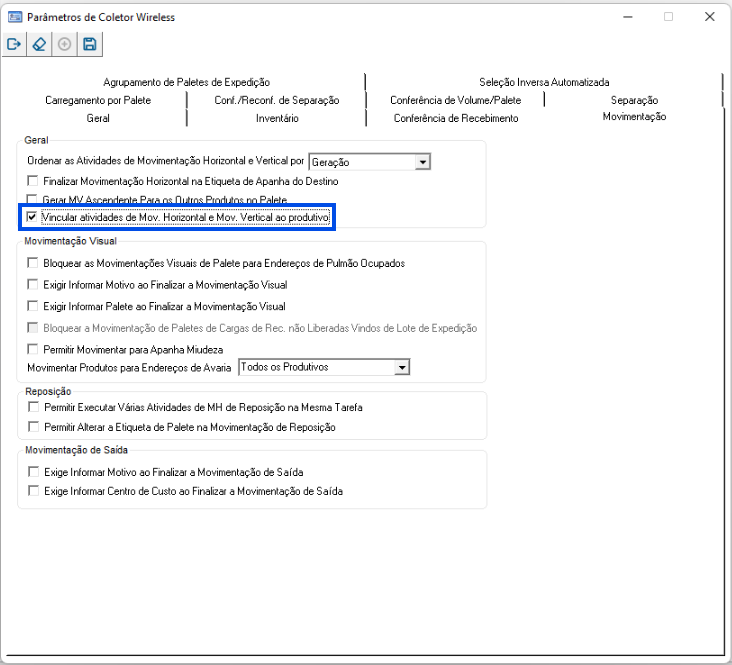Viewport: 732px width, 665px height.
Task: Switch to the Geral tab
Action: point(98,118)
